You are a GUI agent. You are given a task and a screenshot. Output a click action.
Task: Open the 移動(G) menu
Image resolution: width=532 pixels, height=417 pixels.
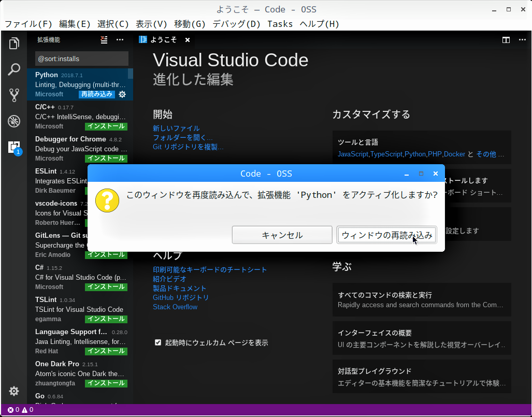190,24
